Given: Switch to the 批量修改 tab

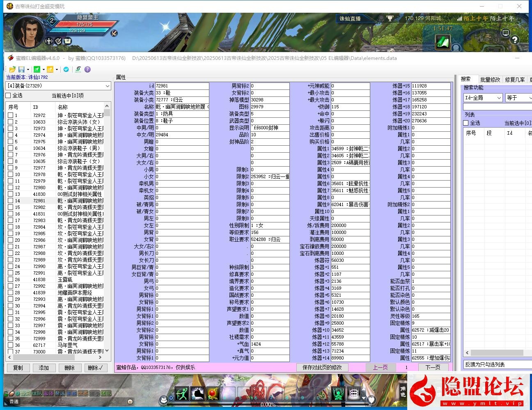Looking at the screenshot, I should click(491, 80).
